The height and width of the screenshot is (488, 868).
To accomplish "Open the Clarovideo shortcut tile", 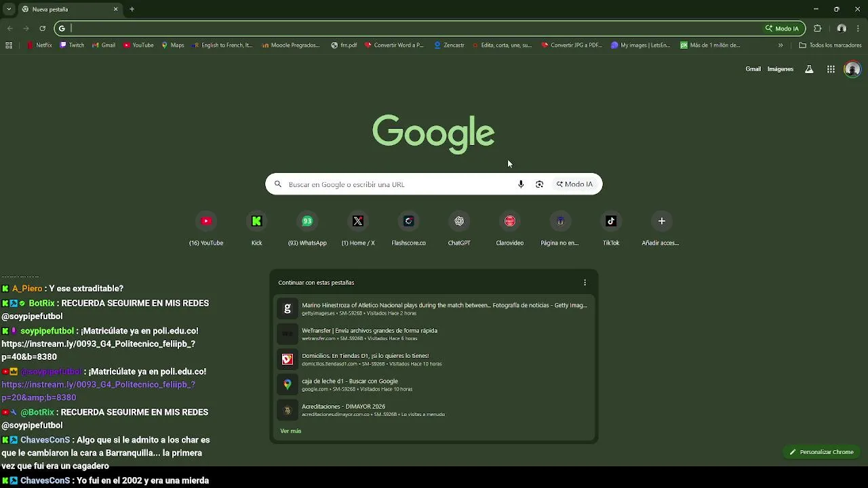I will pos(510,229).
